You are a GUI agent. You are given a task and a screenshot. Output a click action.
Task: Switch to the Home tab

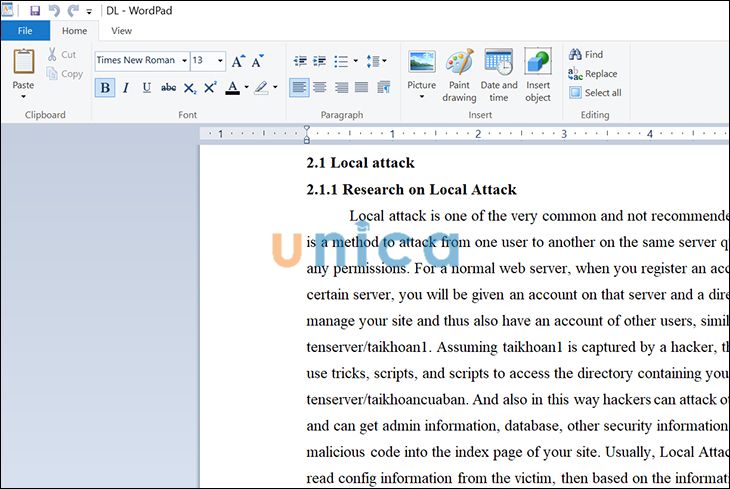[74, 31]
